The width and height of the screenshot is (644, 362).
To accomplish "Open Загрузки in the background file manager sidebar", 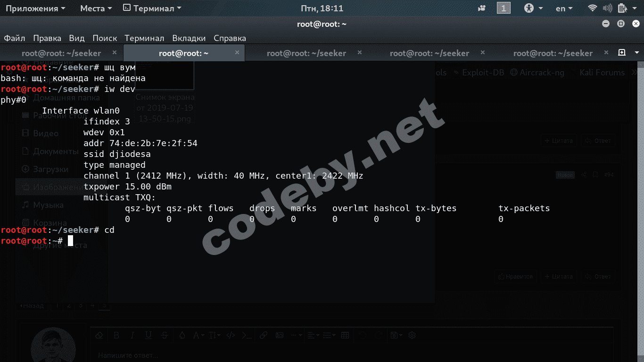I will pyautogui.click(x=45, y=169).
